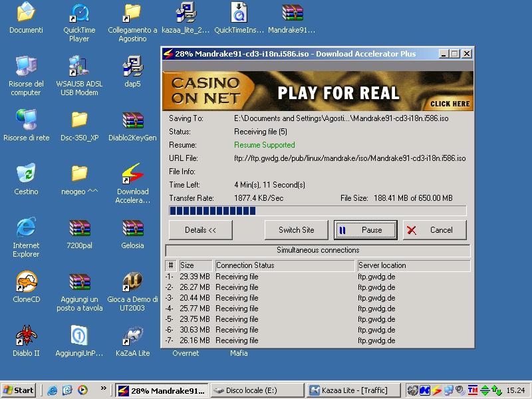This screenshot has width=532, height=399.
Task: Launch CloneCD shortcut
Action: [26, 281]
